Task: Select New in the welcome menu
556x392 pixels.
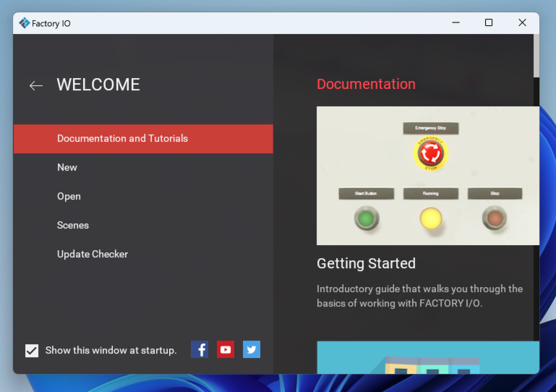Action: [143, 168]
